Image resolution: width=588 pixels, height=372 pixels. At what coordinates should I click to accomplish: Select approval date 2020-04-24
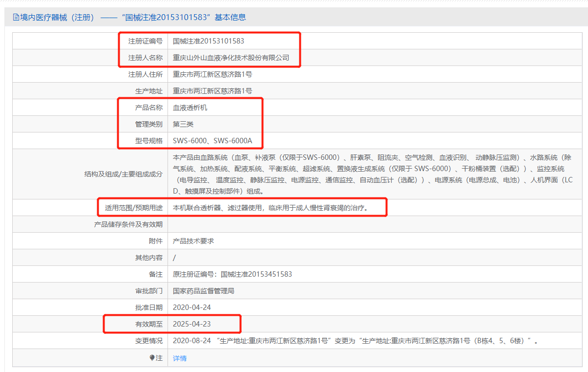tap(192, 307)
